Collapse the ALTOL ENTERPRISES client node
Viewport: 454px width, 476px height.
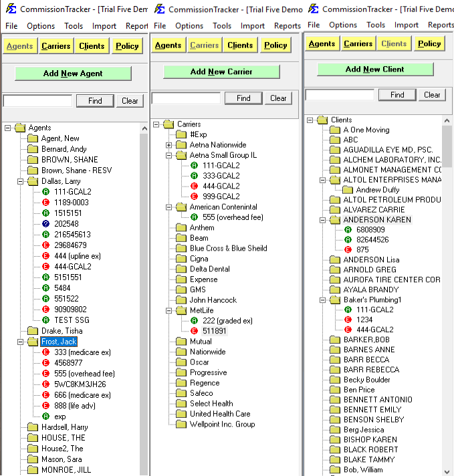322,180
